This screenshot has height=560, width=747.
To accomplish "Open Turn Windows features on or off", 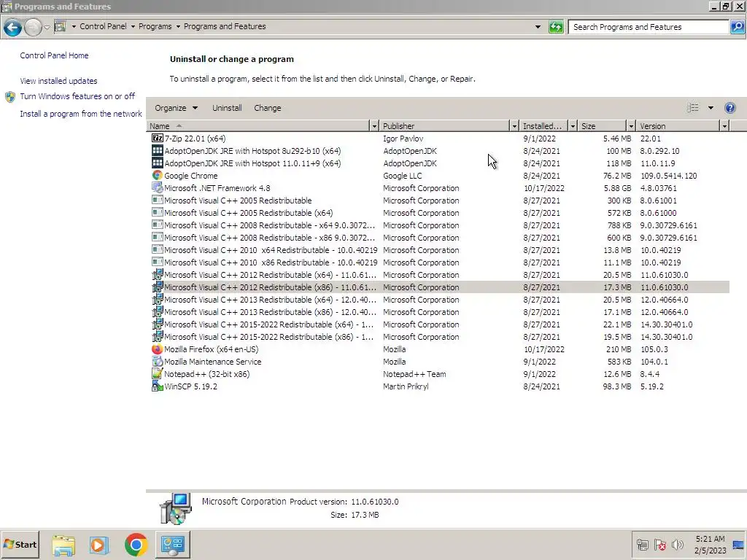I will tap(77, 96).
